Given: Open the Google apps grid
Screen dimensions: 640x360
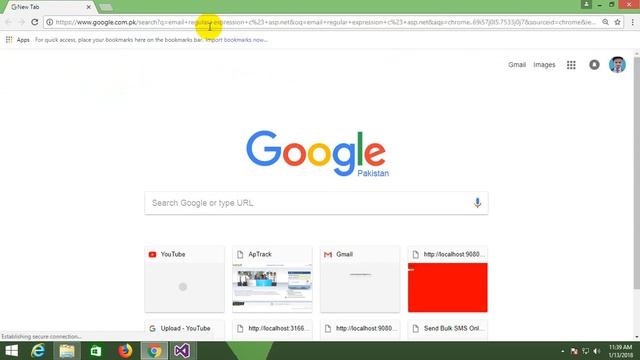Looking at the screenshot, I should [x=571, y=65].
